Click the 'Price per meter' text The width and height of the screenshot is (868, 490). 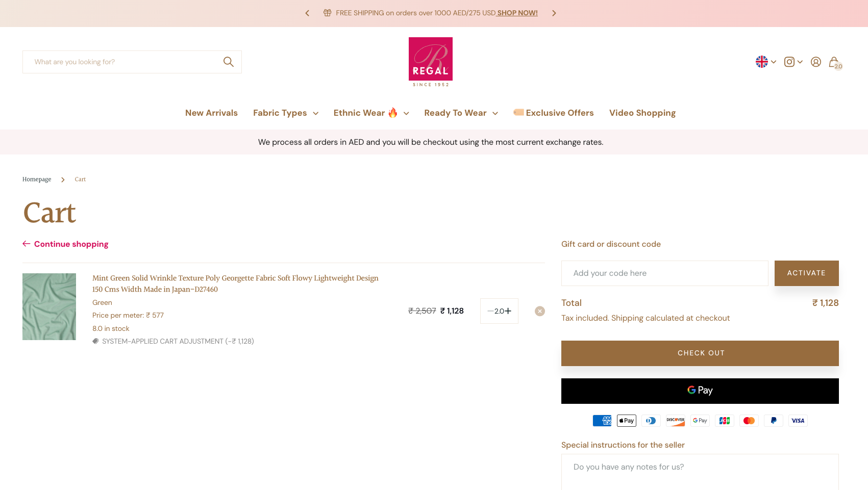(x=128, y=316)
